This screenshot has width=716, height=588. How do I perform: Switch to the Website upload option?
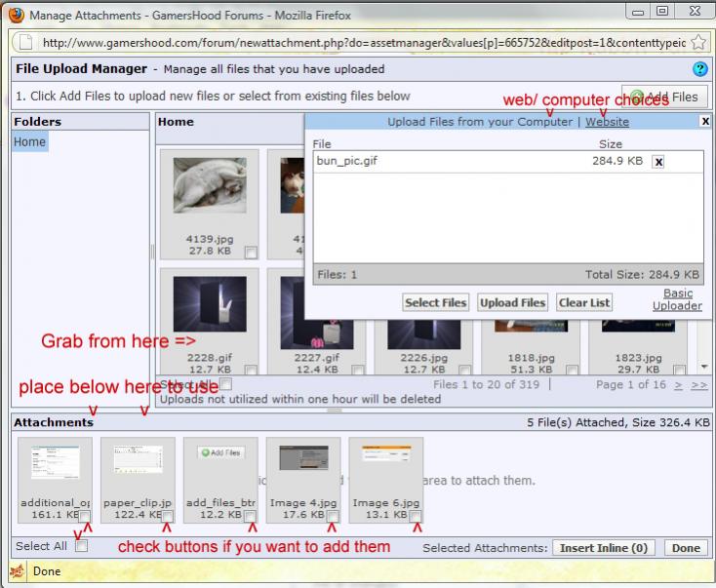click(x=607, y=122)
